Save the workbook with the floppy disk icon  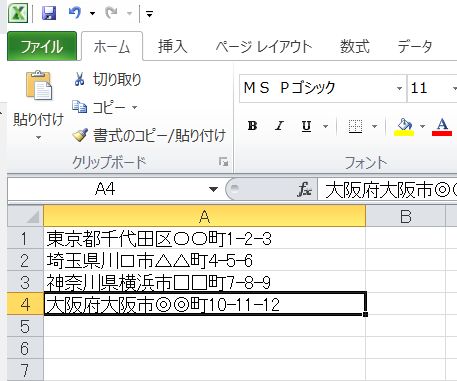(49, 13)
